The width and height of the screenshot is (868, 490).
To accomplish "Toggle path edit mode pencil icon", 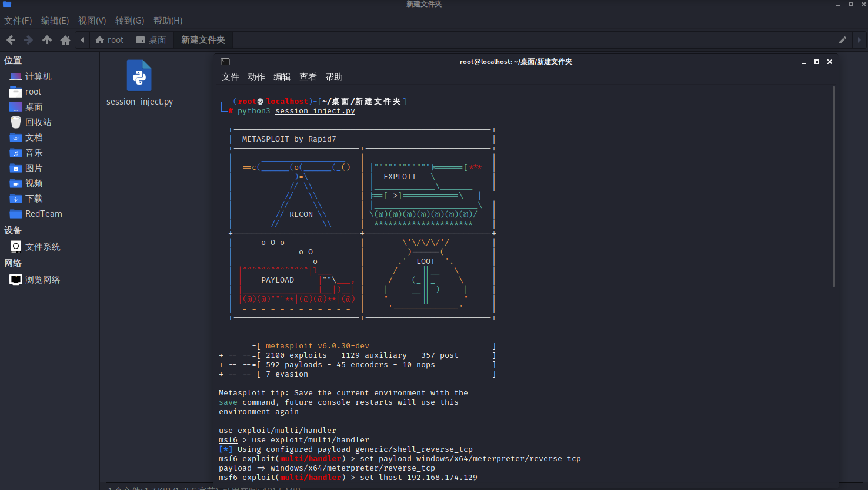I will (x=843, y=40).
